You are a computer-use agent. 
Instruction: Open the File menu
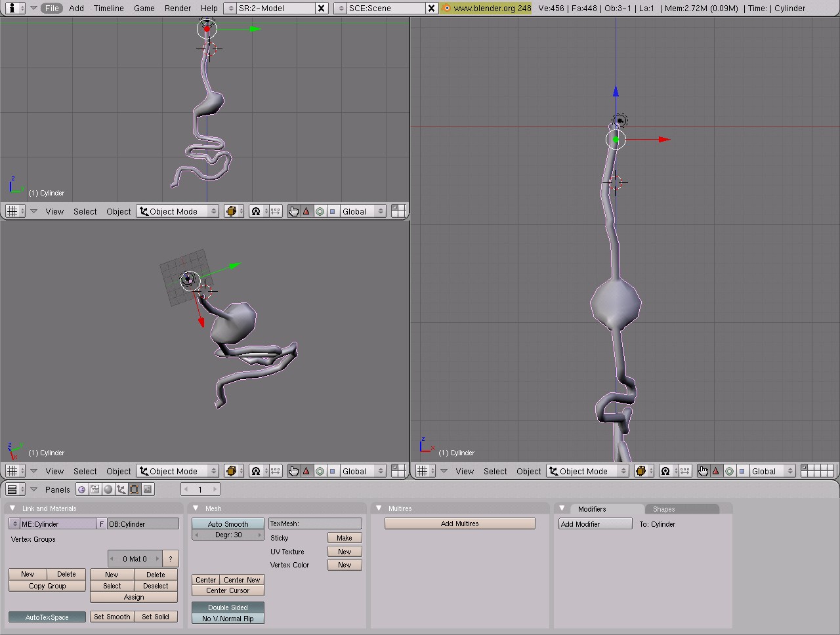coord(52,9)
